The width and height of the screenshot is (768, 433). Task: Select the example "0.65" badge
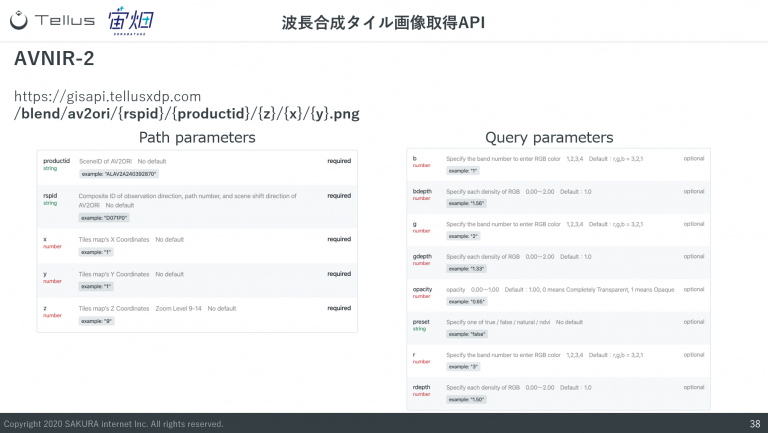click(466, 302)
